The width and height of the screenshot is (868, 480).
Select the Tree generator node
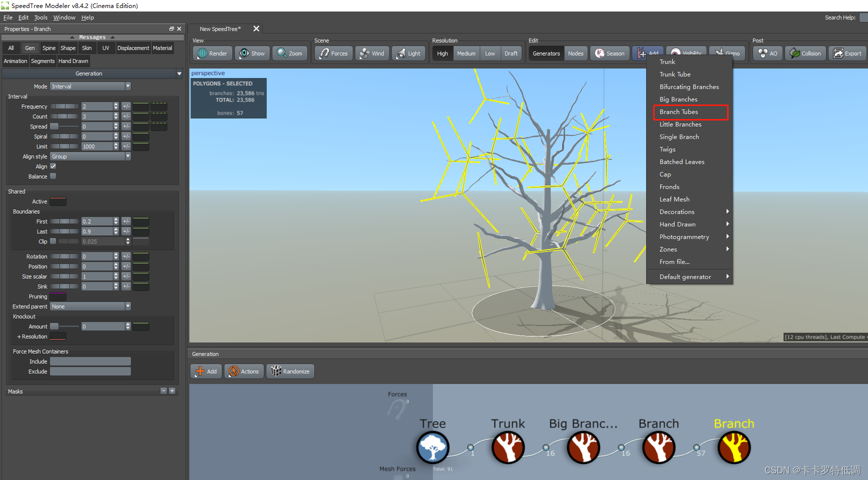click(x=433, y=447)
